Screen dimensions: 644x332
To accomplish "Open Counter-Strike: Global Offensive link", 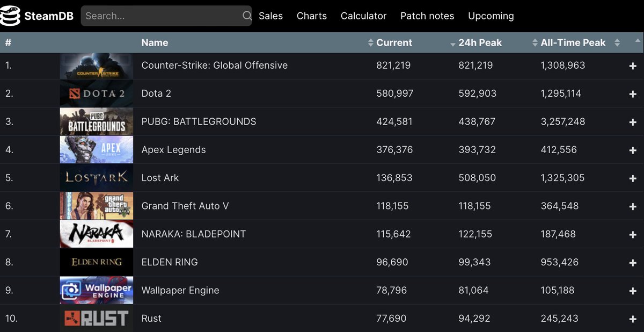I will (215, 66).
